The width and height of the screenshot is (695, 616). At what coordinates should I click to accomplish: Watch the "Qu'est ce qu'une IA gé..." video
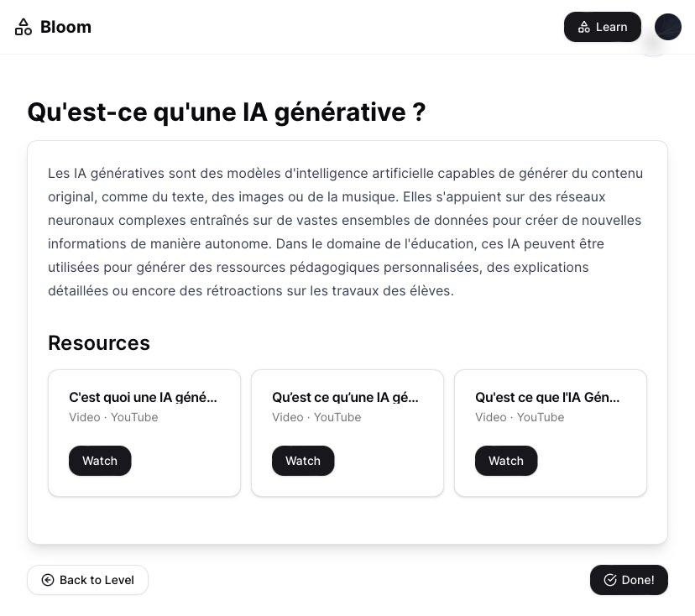303,461
